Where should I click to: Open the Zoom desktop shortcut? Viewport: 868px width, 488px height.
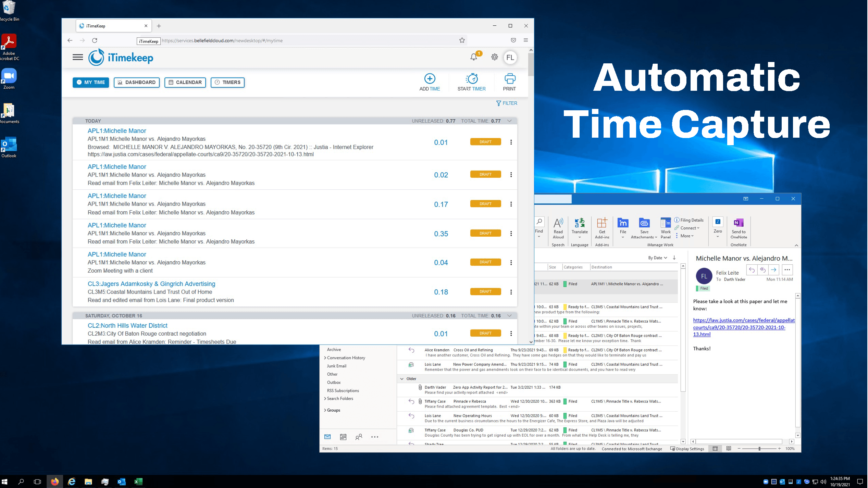pyautogui.click(x=9, y=79)
